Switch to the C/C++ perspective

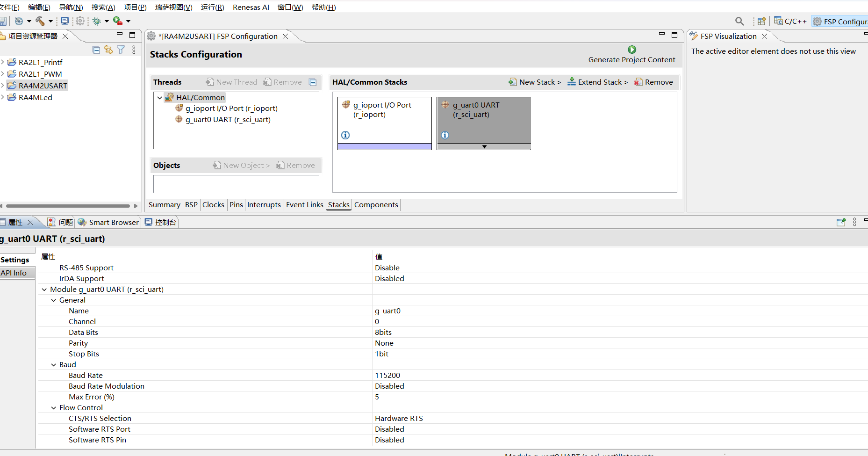[790, 21]
